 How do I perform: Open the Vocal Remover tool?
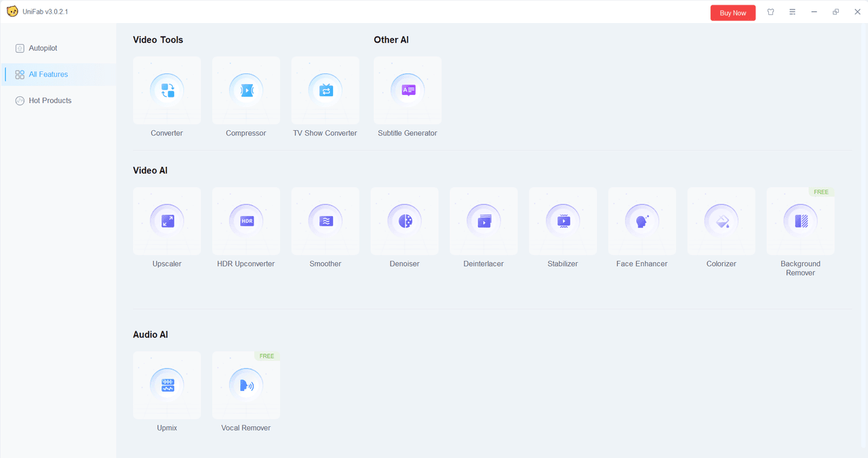pos(246,385)
